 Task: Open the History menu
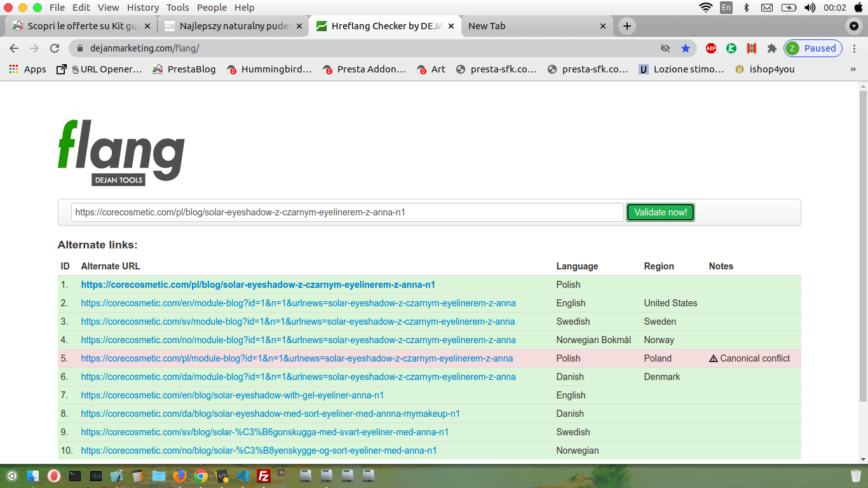click(x=143, y=8)
